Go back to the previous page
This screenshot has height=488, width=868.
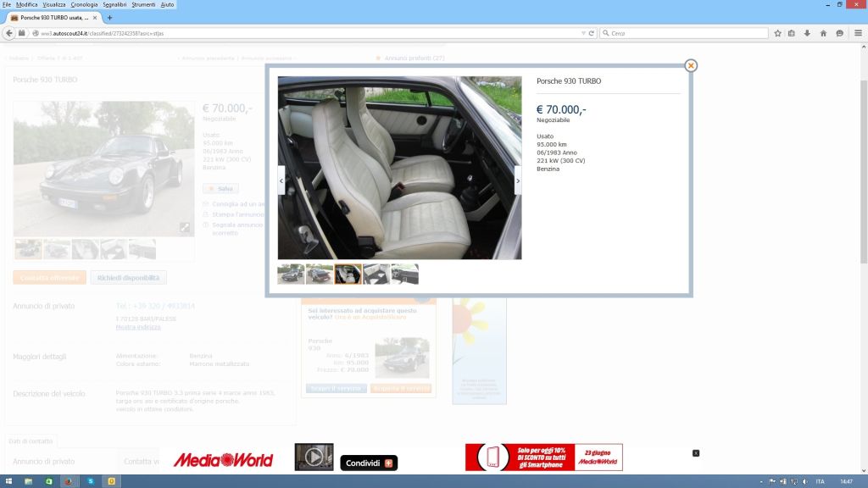[8, 33]
